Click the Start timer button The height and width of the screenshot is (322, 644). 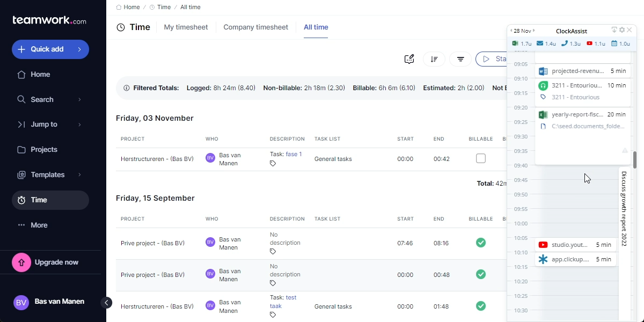[492, 59]
